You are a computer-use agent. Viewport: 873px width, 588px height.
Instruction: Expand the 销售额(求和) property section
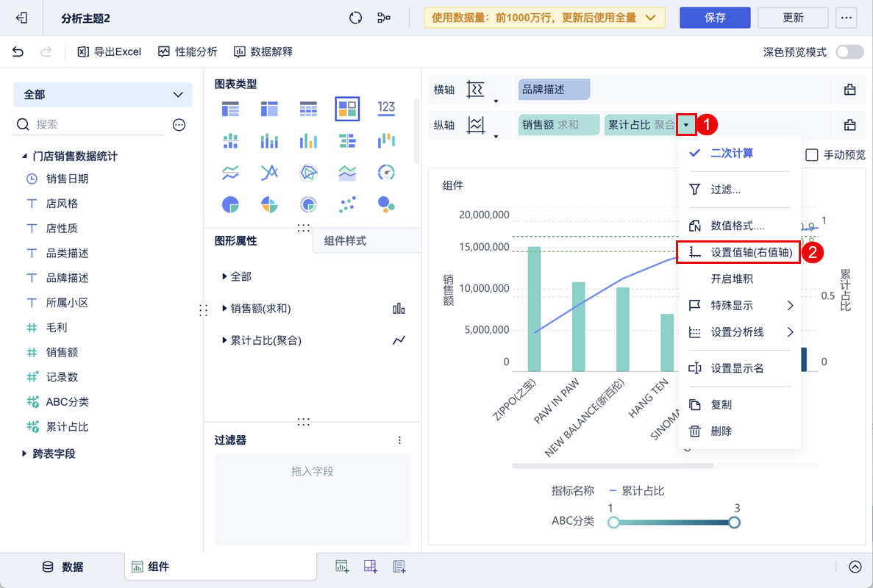(x=224, y=309)
